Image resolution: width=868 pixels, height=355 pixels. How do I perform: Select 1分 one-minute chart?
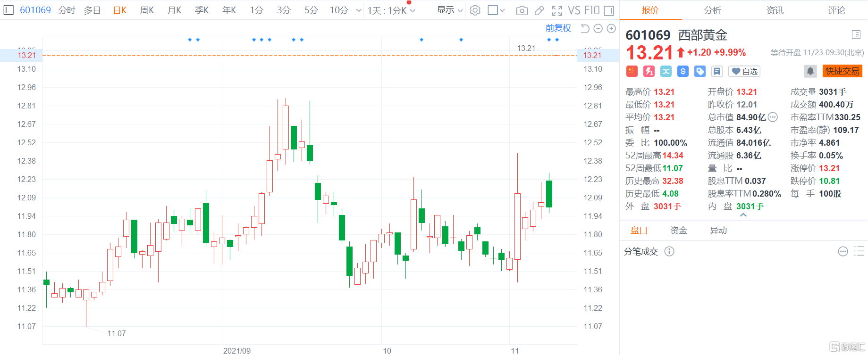pos(257,10)
